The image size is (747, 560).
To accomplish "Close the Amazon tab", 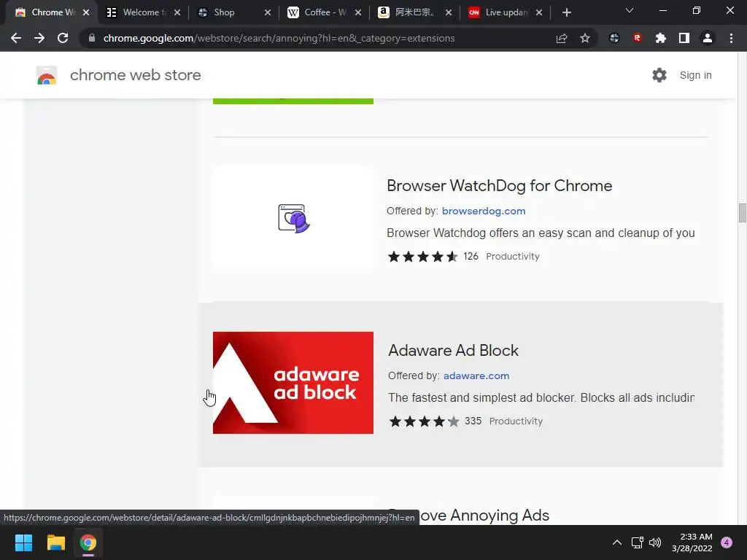I will tap(449, 12).
